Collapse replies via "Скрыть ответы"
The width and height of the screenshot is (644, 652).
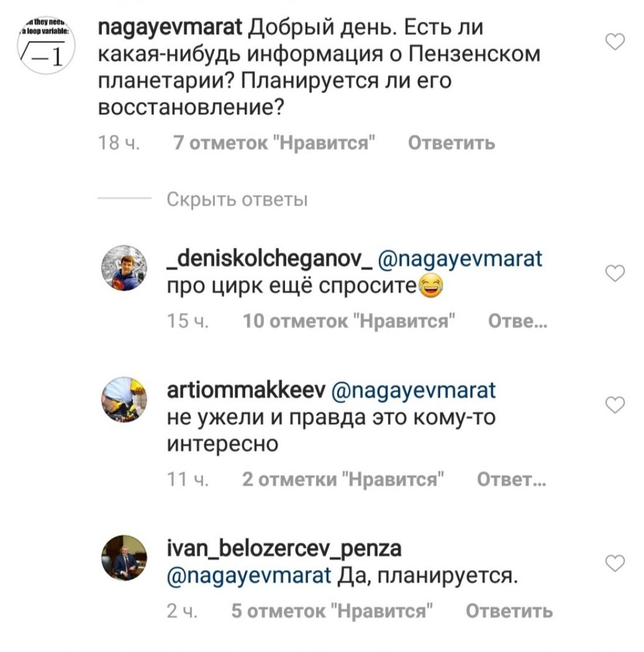tap(237, 200)
